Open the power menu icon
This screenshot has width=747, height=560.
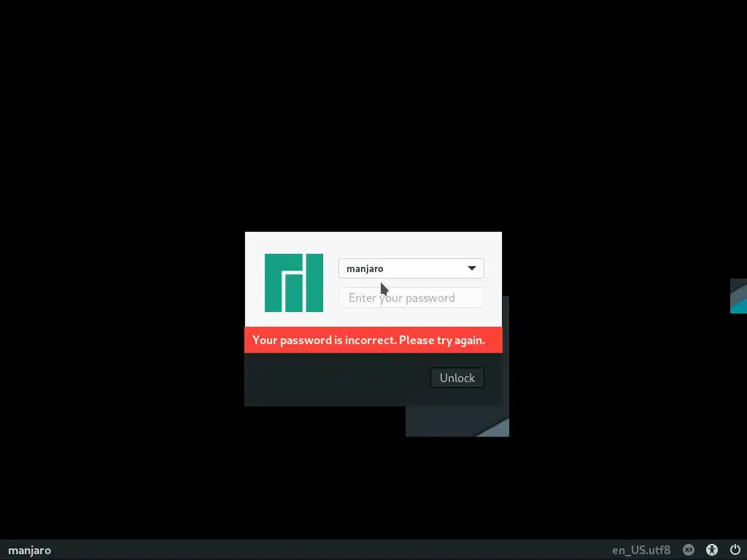tap(735, 550)
